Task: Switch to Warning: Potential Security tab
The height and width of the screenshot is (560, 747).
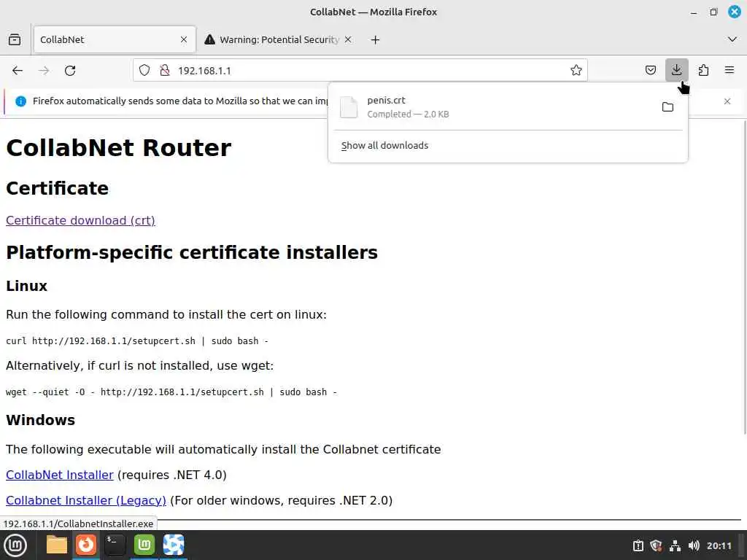Action: pyautogui.click(x=279, y=39)
